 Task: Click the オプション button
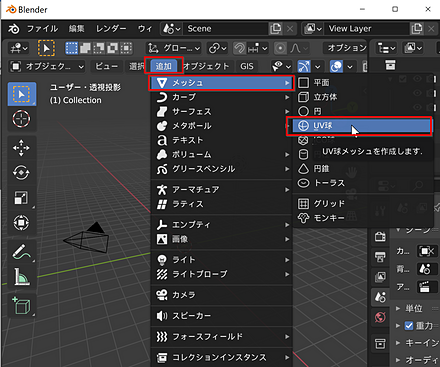pyautogui.click(x=346, y=48)
